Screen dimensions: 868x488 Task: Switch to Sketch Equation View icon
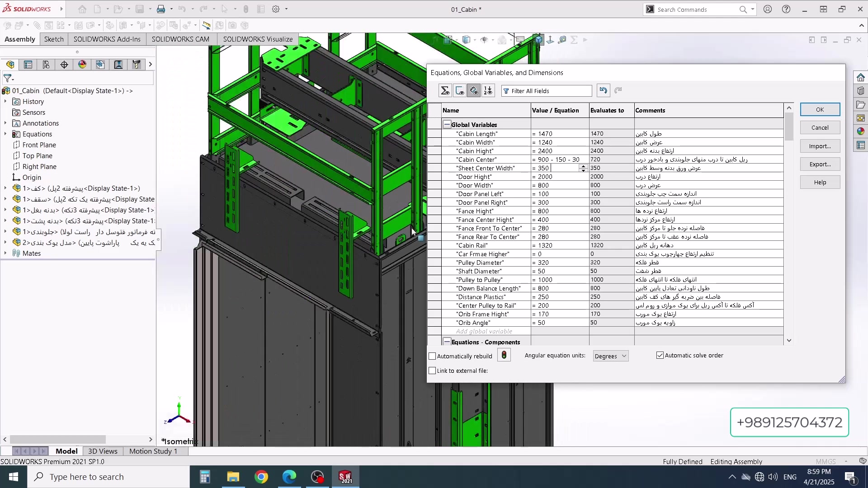(460, 91)
